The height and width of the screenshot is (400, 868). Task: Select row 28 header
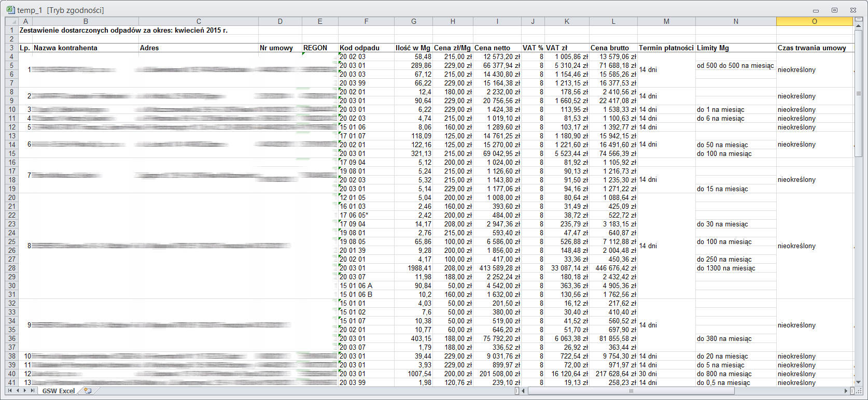click(11, 268)
